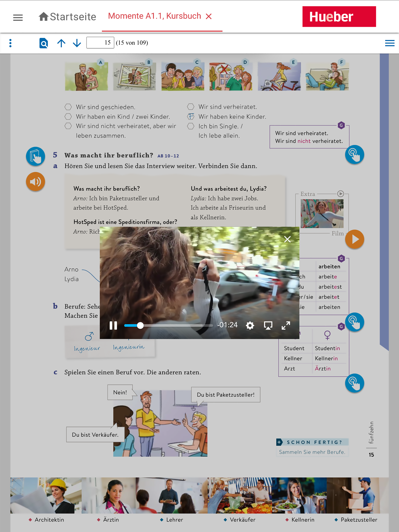This screenshot has height=532, width=399.
Task: Open the hamburger main menu
Action: tap(18, 17)
